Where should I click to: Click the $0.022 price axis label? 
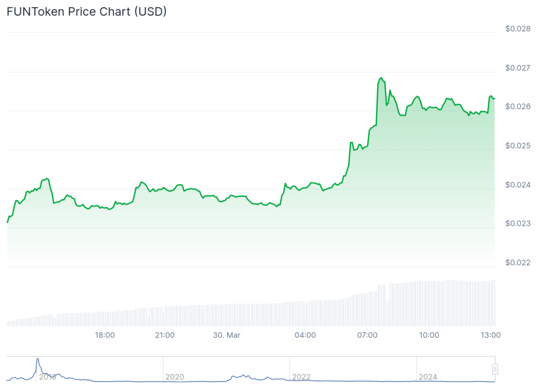518,262
